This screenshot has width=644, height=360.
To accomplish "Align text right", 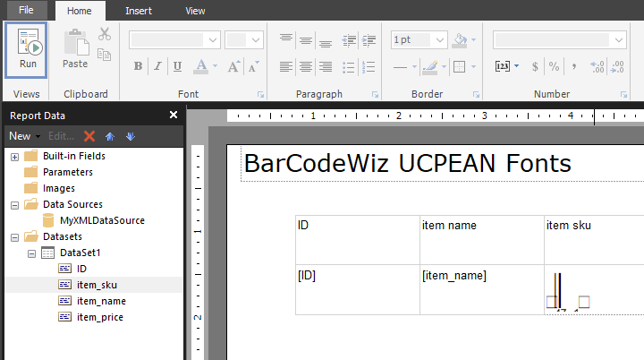I will [x=326, y=66].
